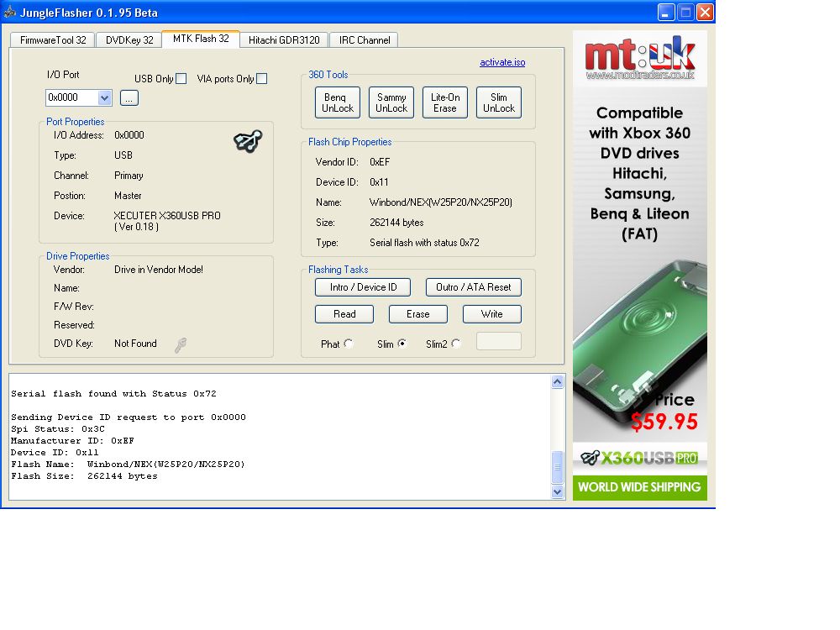Click the log line 'Serial flash found with Status 0x72'
Image resolution: width=840 pixels, height=630 pixels.
point(113,394)
